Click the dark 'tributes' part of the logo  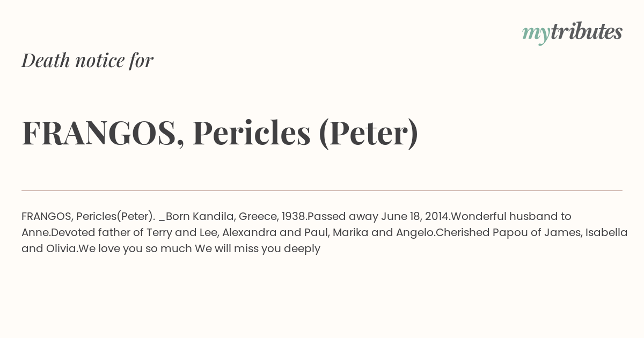[x=587, y=32]
